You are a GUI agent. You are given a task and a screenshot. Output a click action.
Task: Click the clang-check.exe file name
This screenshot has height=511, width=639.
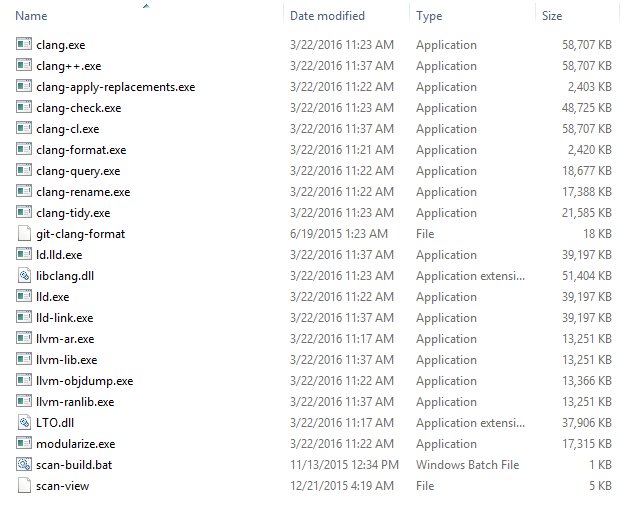79,108
